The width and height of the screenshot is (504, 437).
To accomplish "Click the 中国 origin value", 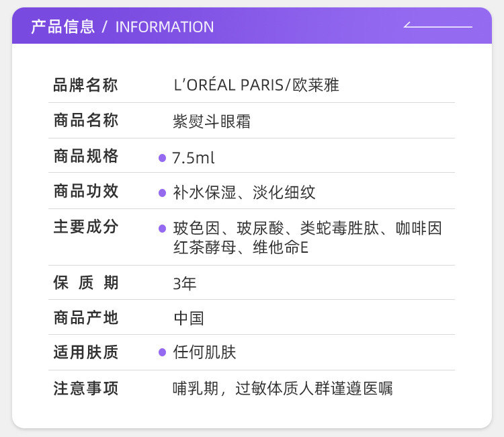I will [x=189, y=319].
